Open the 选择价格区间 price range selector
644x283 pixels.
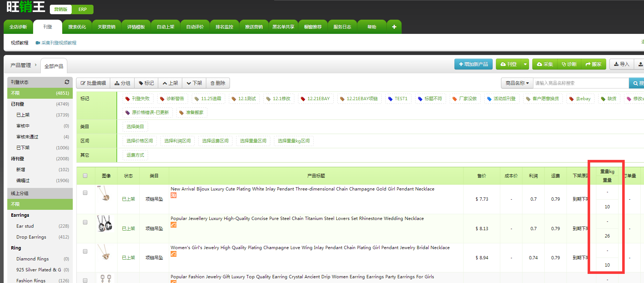tap(140, 141)
